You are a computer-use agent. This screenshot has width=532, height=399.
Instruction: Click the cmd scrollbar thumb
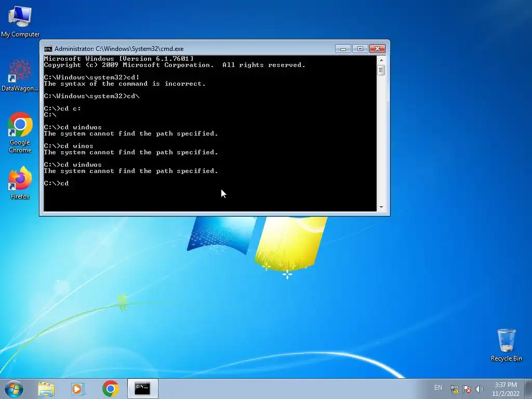(x=381, y=70)
